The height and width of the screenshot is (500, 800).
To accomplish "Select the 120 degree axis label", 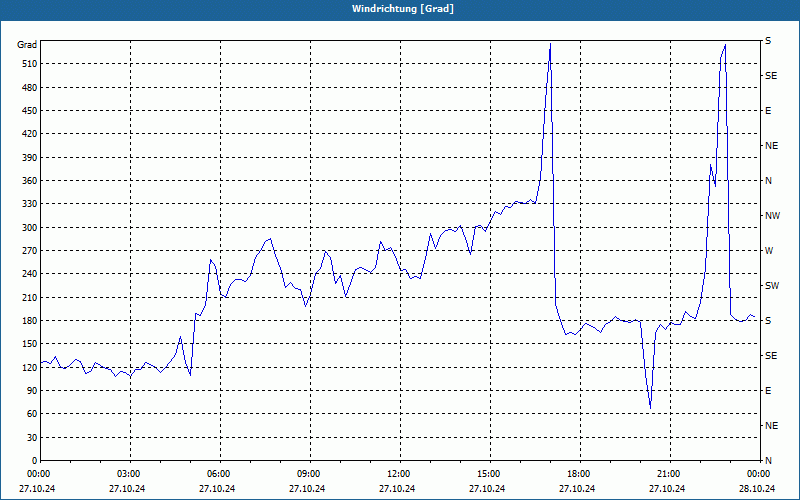I will coord(30,367).
